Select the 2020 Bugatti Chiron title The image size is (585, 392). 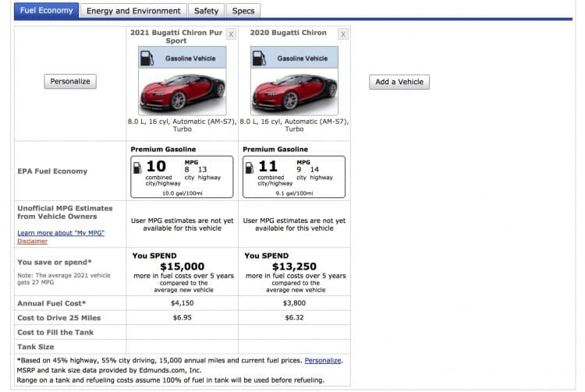tap(288, 33)
